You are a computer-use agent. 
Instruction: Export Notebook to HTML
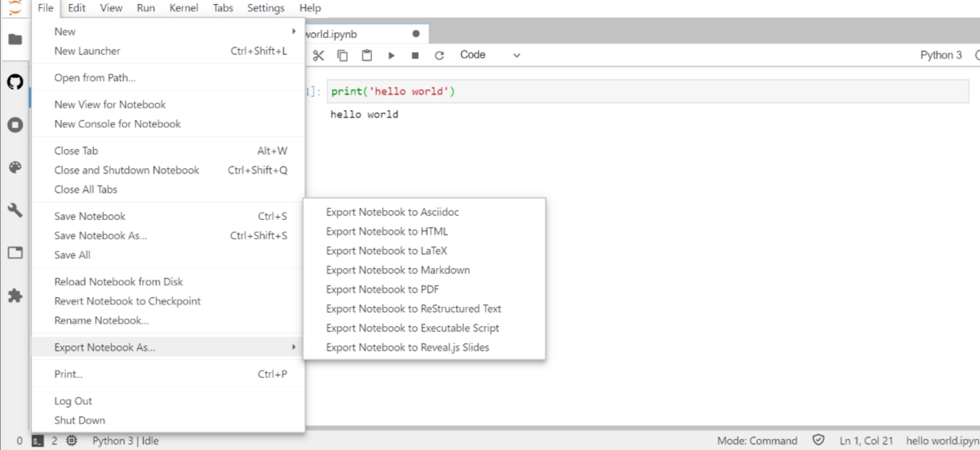point(424,231)
